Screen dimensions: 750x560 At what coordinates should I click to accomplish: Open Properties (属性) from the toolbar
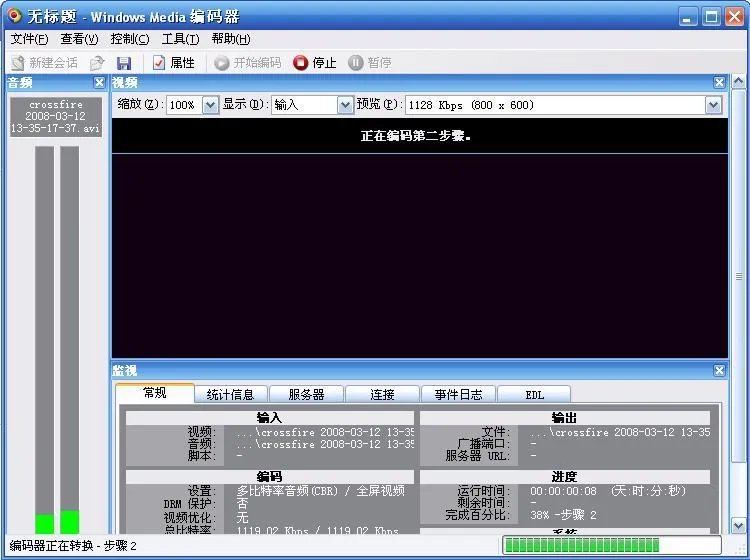click(x=173, y=63)
